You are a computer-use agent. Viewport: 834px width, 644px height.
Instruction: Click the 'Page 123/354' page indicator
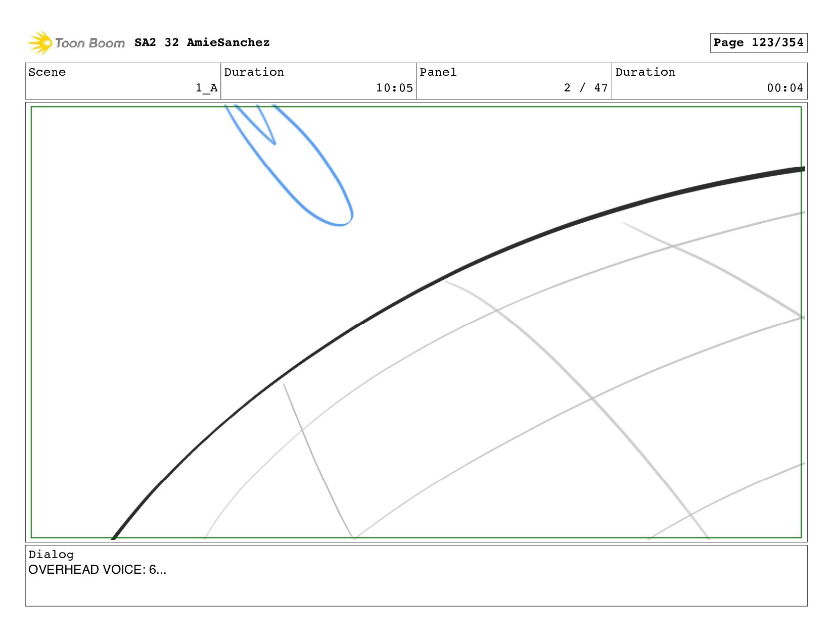[x=758, y=42]
